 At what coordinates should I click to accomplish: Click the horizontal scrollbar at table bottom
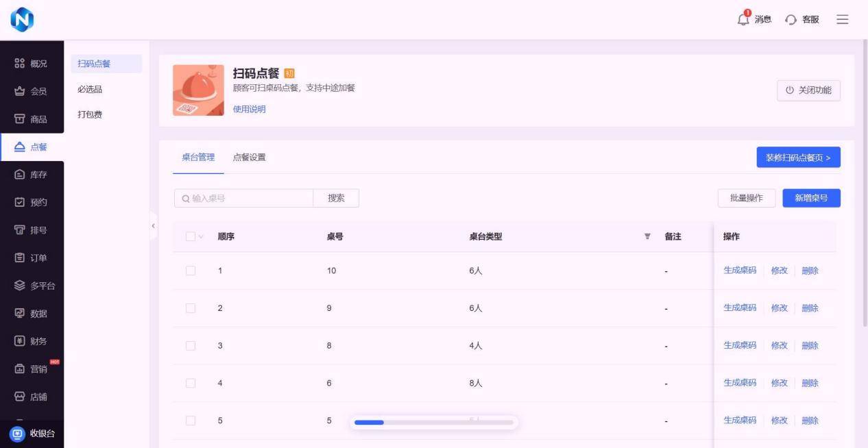tap(433, 423)
